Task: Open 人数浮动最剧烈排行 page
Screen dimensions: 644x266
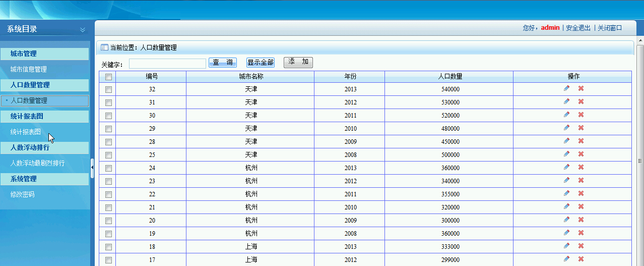Action: [x=37, y=163]
